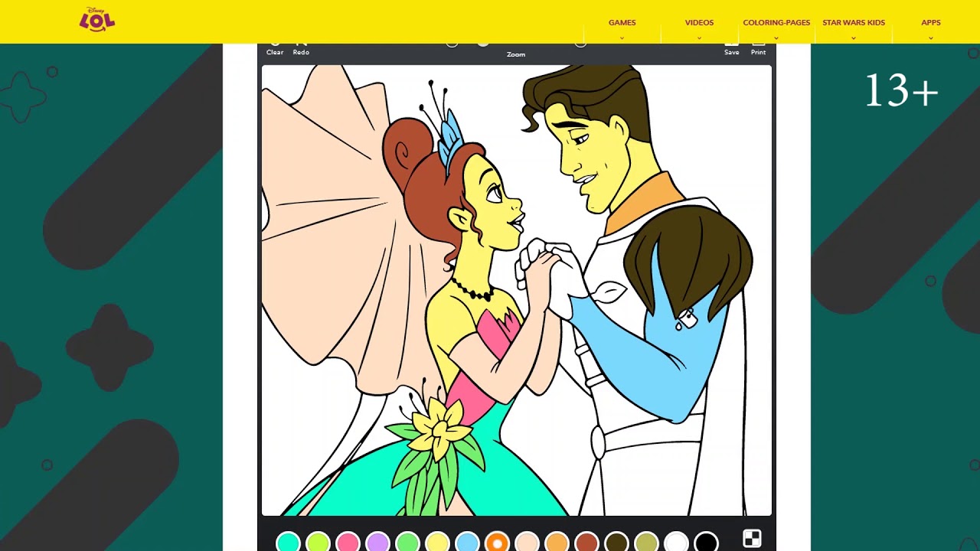Pick the pale yellow color swatch
Image resolution: width=980 pixels, height=551 pixels.
pyautogui.click(x=437, y=543)
